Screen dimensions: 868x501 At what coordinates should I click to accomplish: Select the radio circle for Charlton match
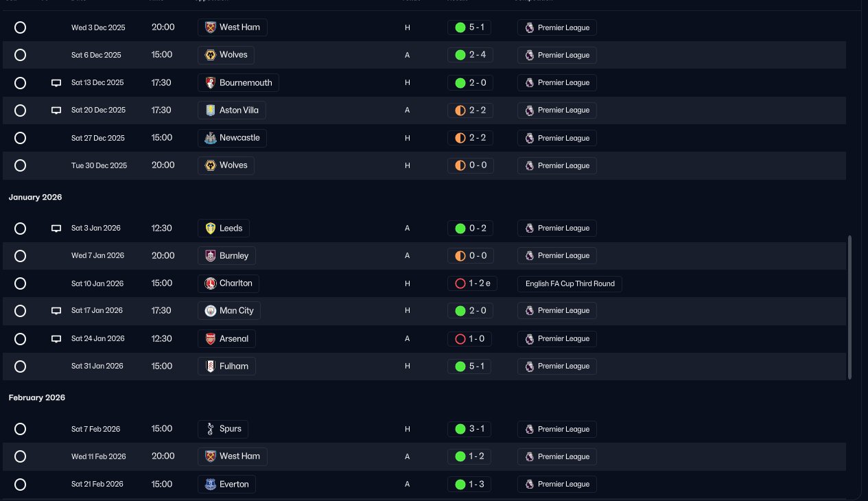click(x=20, y=283)
